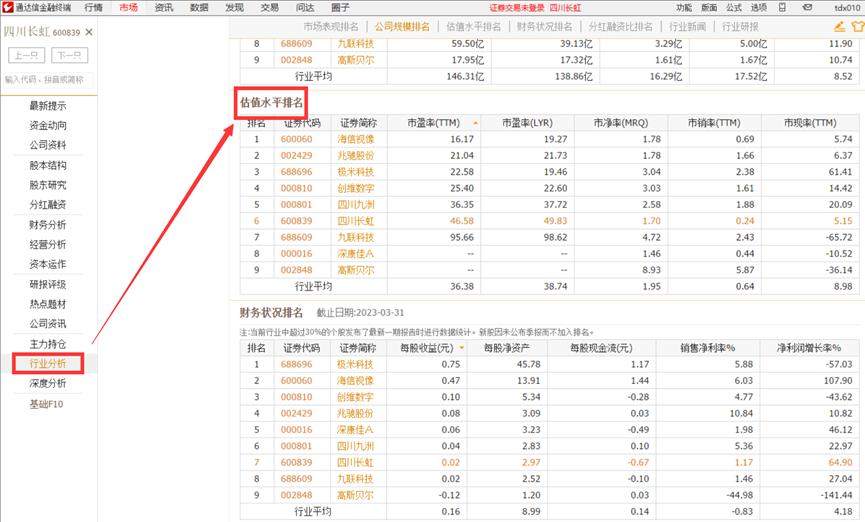Sort valuation table by 市销率(TTM) column header

coord(714,123)
